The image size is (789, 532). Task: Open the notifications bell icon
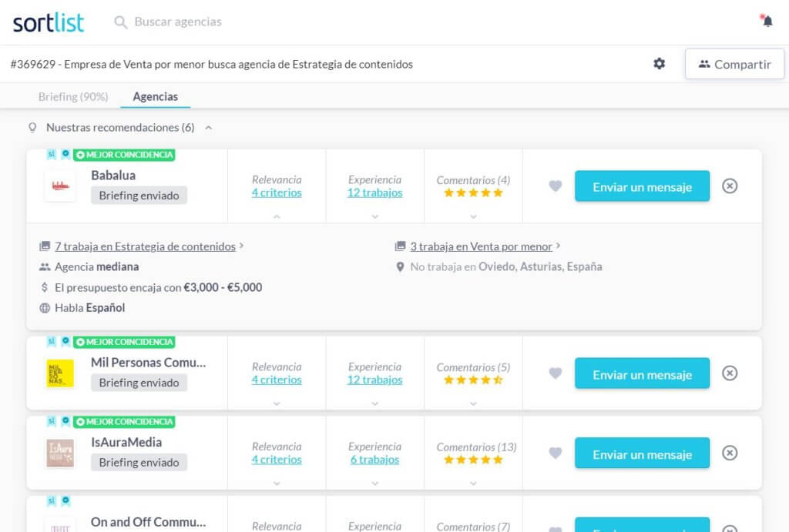[767, 21]
